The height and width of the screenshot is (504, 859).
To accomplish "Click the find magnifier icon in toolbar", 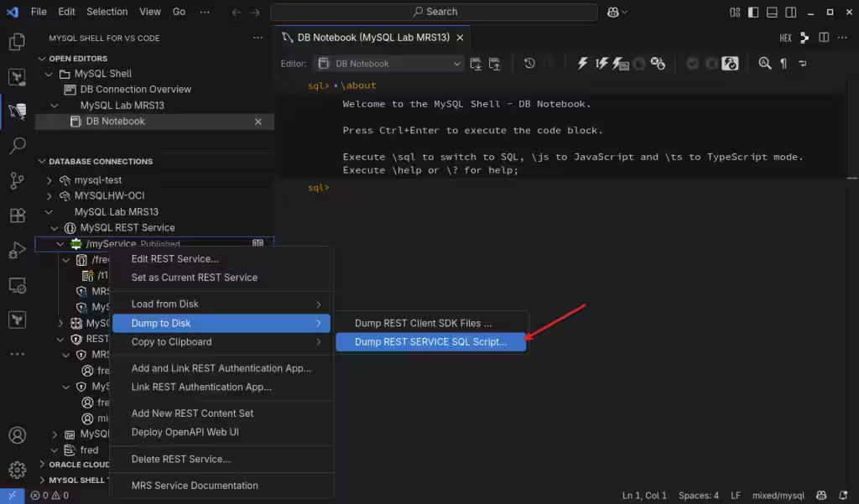I will point(765,64).
